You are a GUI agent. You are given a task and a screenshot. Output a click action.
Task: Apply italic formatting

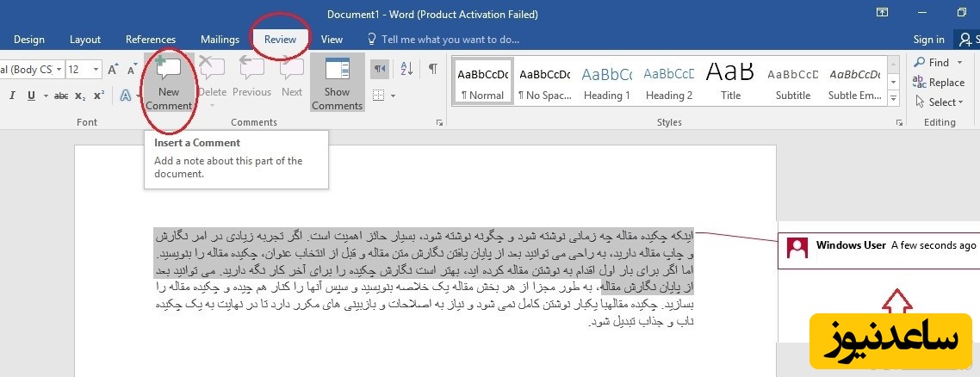pos(12,96)
